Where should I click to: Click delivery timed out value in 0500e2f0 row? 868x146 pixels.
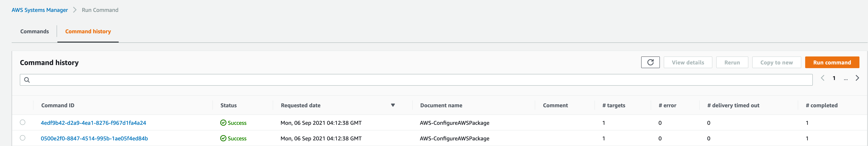[709, 138]
